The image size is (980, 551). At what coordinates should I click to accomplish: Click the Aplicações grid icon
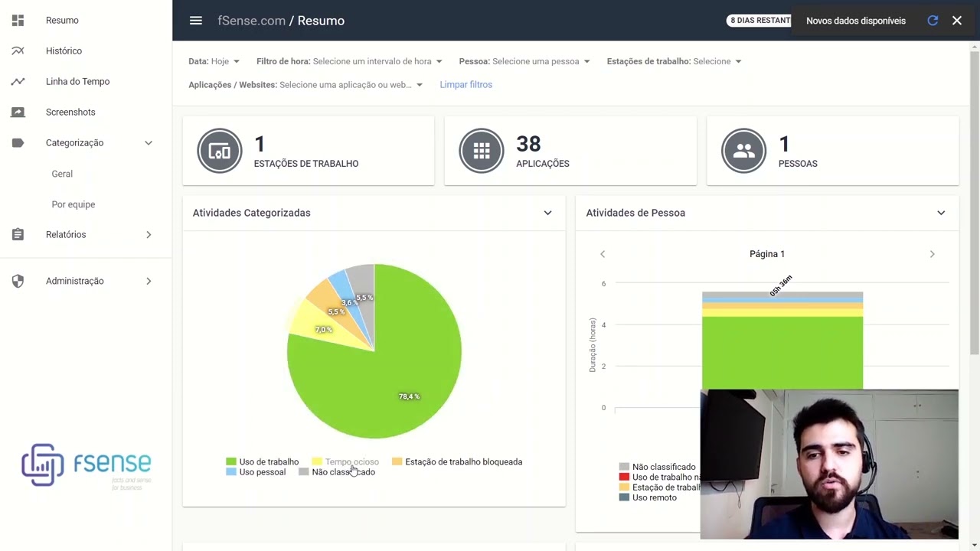tap(482, 151)
